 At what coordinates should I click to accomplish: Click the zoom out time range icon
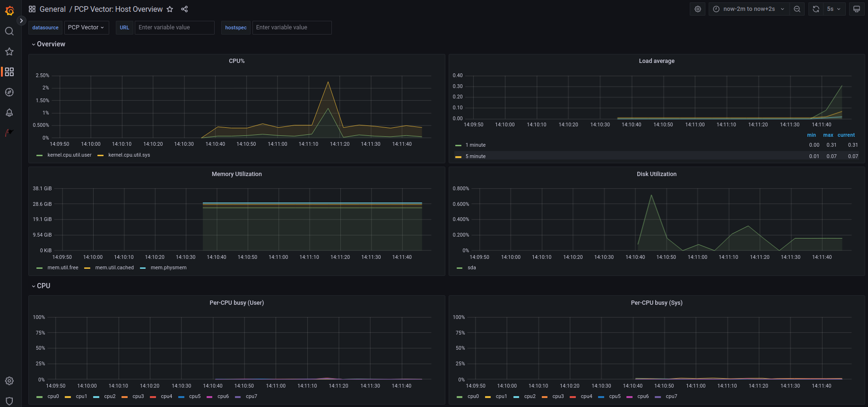coord(797,9)
